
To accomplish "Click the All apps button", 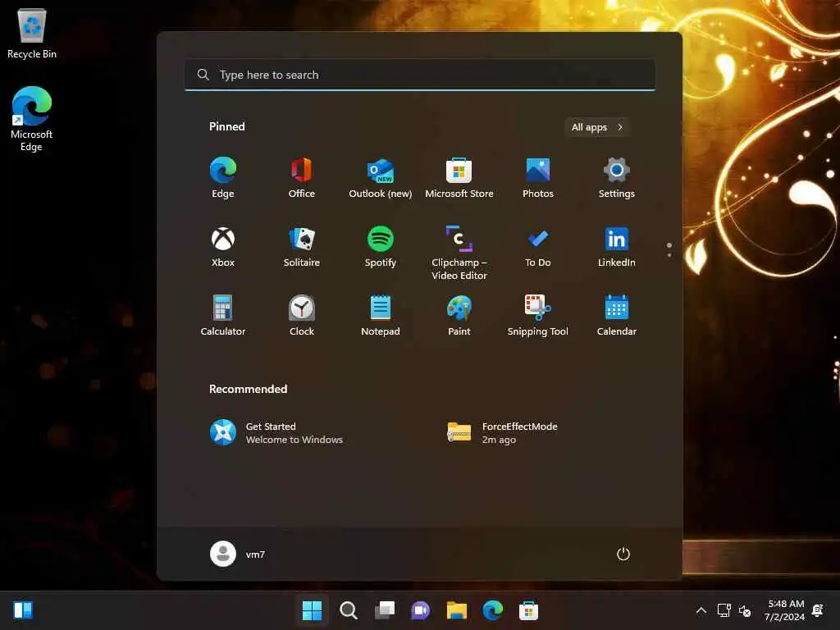I will pyautogui.click(x=597, y=127).
